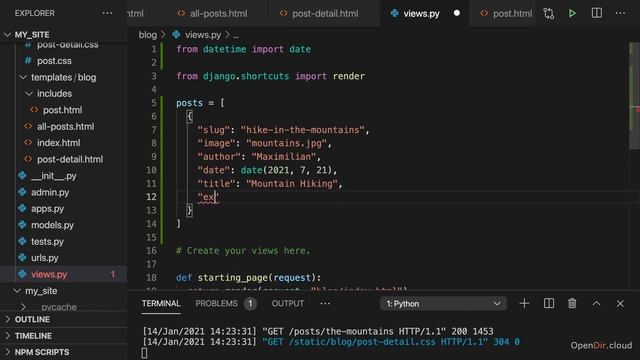Click the unsaved dot on the views.py tab

coord(457,13)
